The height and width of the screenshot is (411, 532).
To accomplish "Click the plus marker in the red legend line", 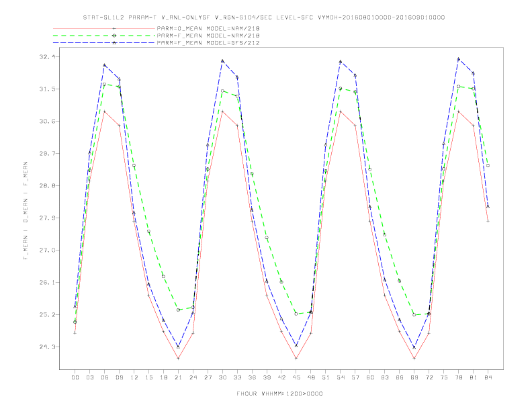I will (114, 28).
